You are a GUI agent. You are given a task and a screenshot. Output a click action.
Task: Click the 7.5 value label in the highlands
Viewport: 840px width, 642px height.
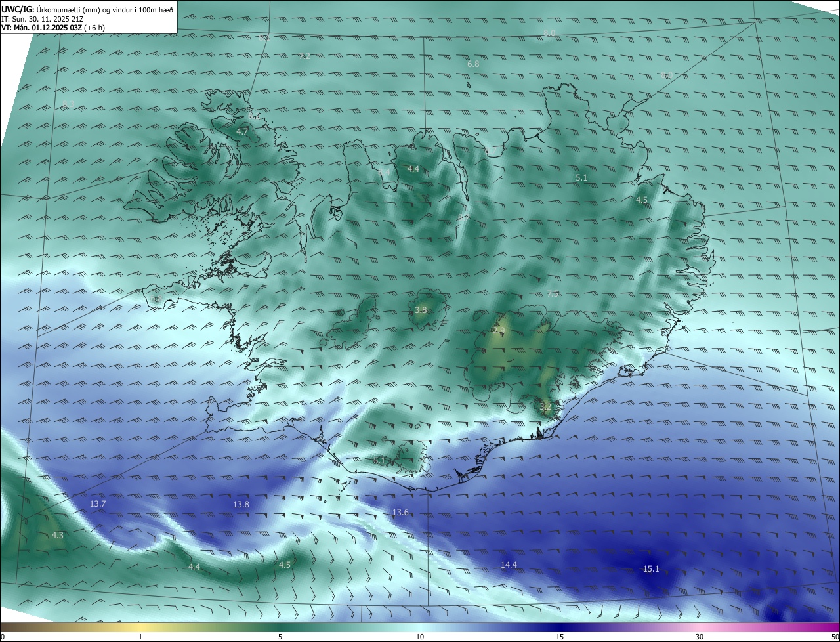(553, 293)
